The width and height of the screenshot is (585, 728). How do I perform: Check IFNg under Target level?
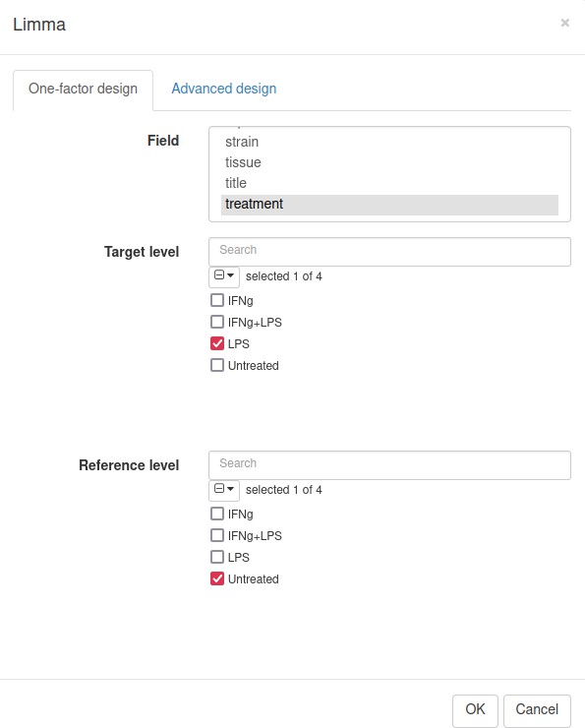coord(217,300)
